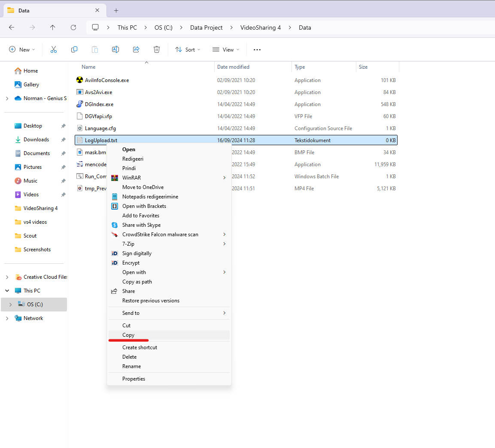Open the Music quick access folder

click(30, 181)
